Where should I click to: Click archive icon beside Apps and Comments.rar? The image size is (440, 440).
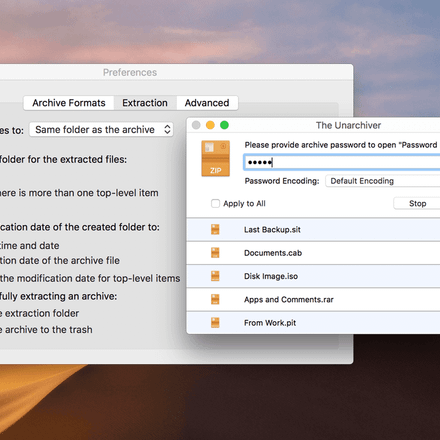[215, 299]
